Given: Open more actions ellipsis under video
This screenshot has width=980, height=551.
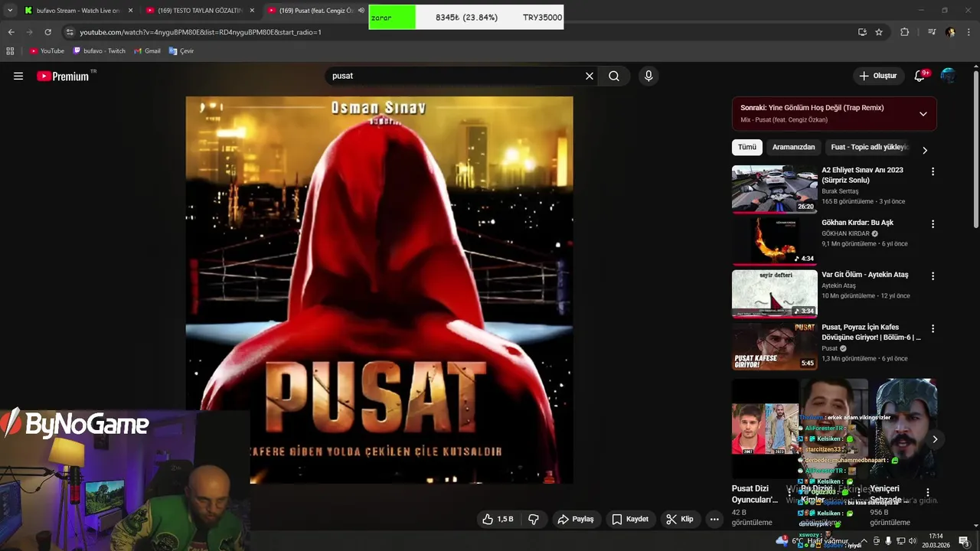Looking at the screenshot, I should click(x=714, y=519).
